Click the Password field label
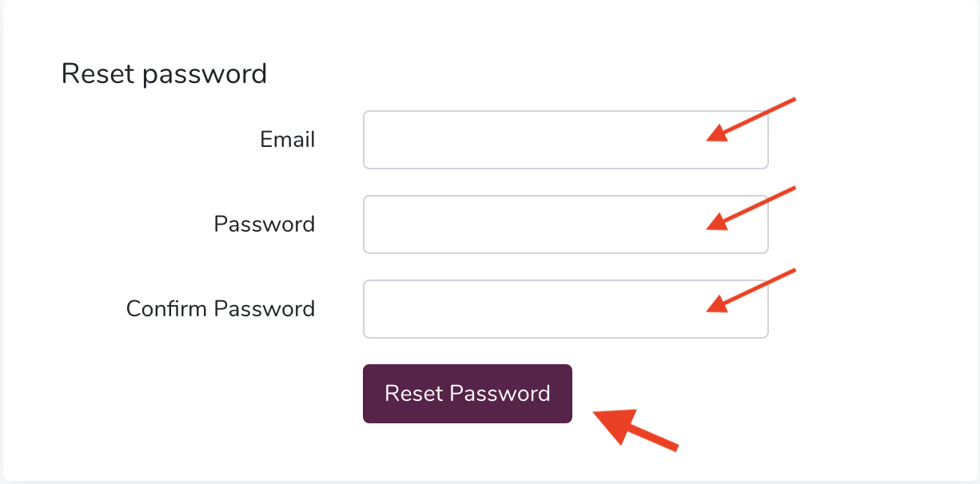Viewport: 980px width, 484px height. coord(265,224)
